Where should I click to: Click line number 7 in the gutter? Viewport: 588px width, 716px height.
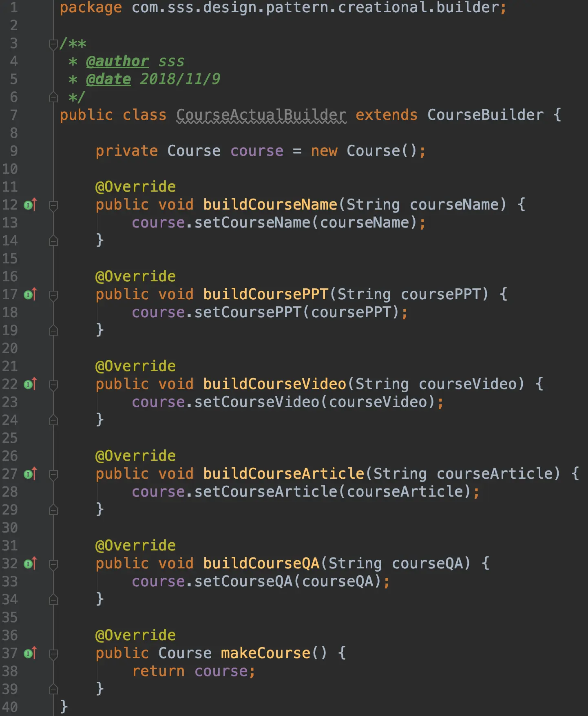(x=13, y=115)
